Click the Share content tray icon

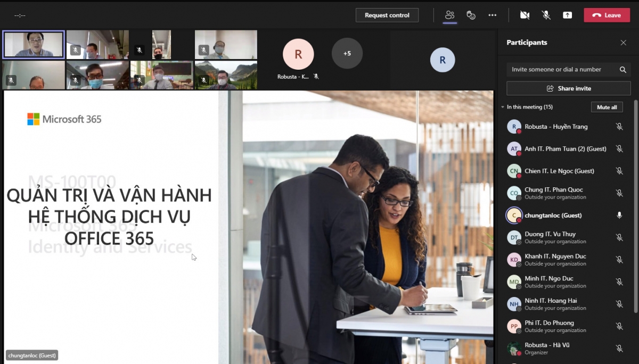[567, 15]
